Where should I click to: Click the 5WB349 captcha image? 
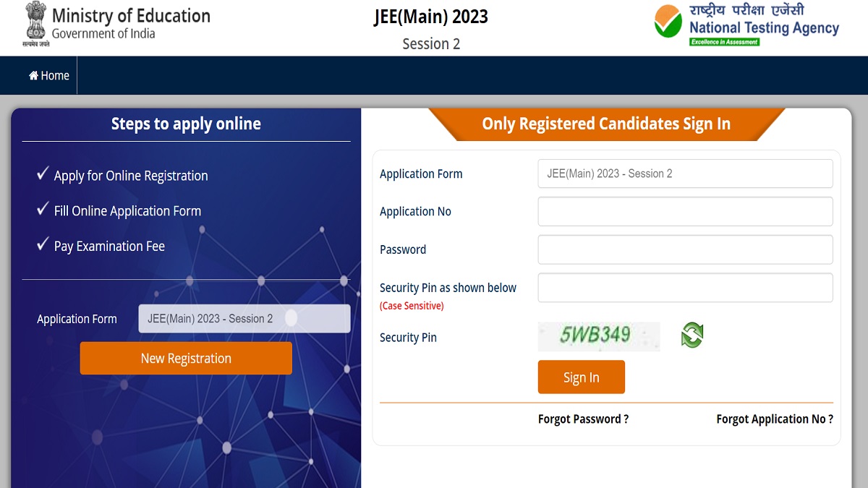coord(599,336)
